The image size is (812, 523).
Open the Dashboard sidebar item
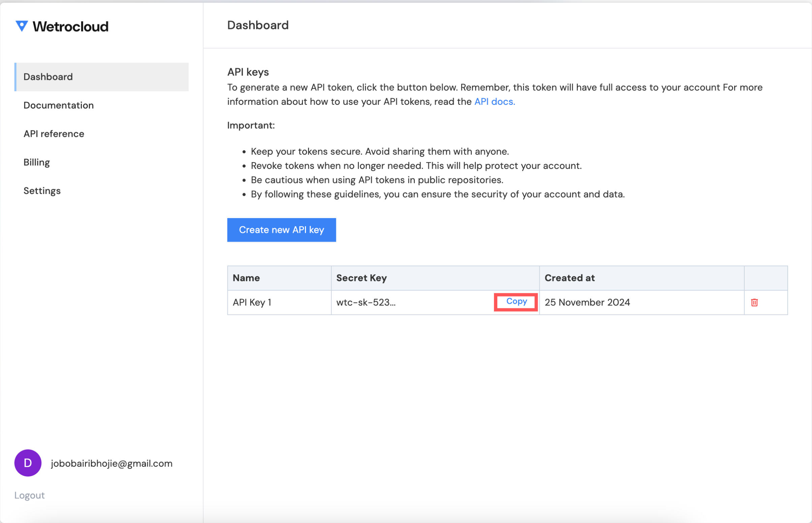point(48,77)
